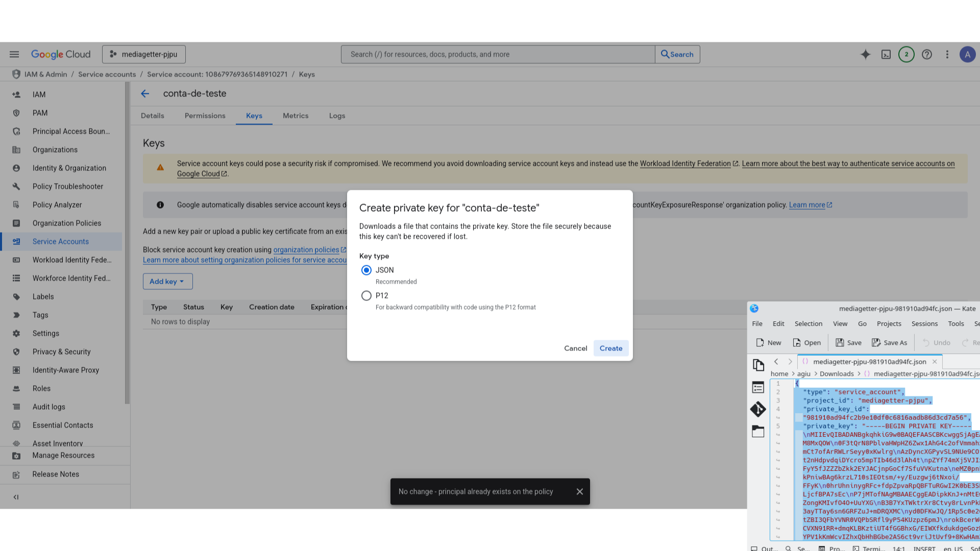
Task: Open IAM in the sidebar
Action: tap(62, 95)
